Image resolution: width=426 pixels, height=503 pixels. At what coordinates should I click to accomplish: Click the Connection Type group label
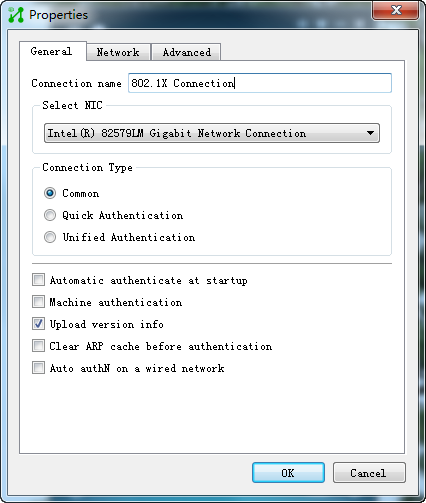(87, 167)
